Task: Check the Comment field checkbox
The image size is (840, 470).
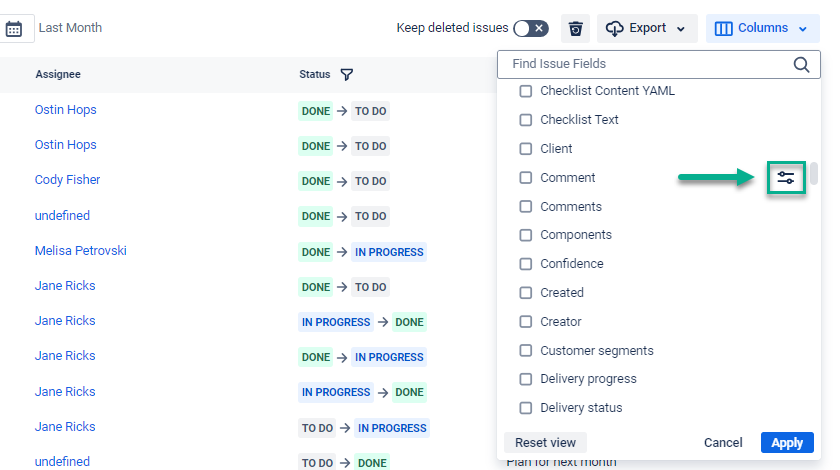Action: [526, 178]
